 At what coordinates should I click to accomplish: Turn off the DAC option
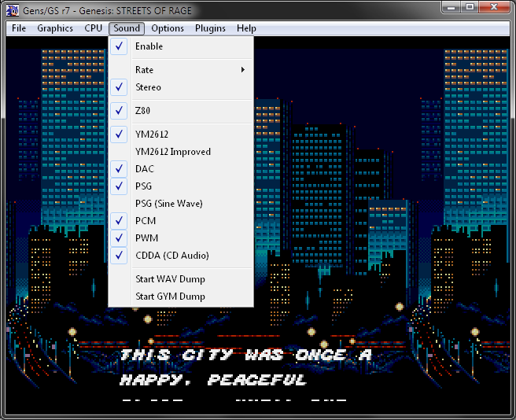coord(144,169)
